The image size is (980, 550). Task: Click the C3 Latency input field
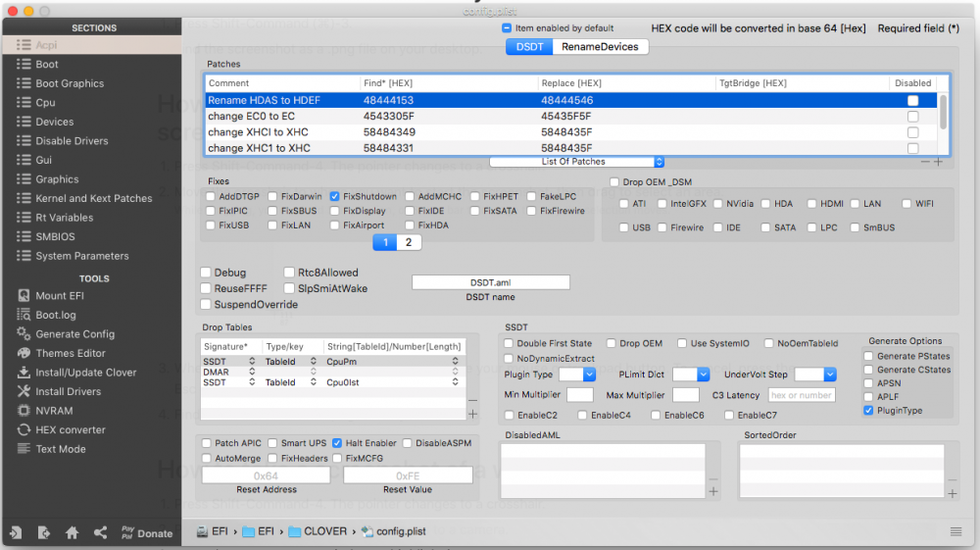pos(802,395)
